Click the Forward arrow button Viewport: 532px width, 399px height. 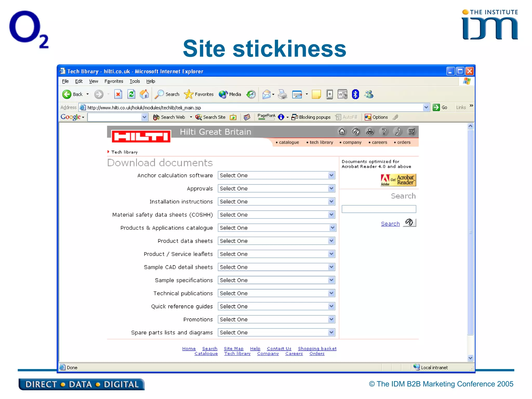99,94
